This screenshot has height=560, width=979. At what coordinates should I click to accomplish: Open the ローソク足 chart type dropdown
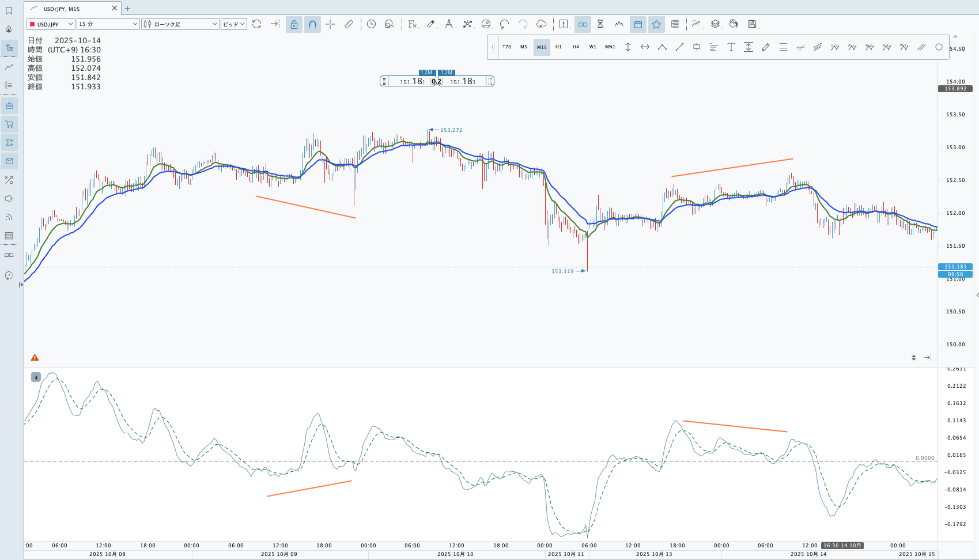click(180, 24)
